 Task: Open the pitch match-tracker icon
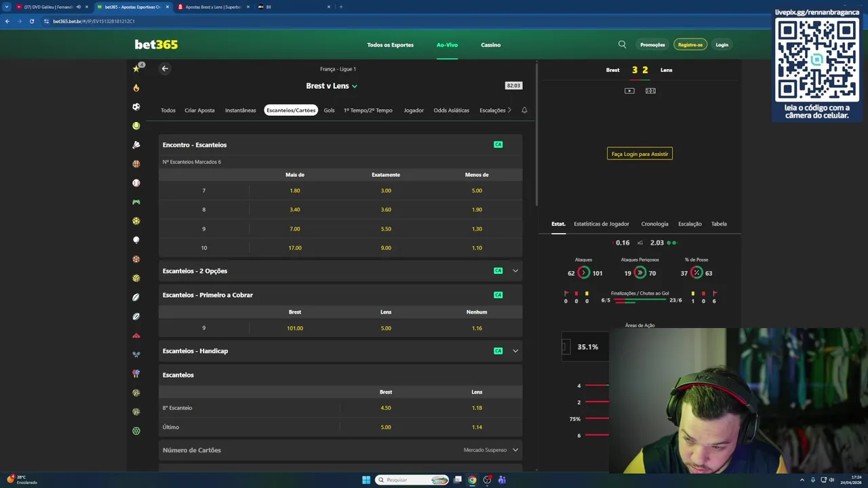pyautogui.click(x=650, y=91)
